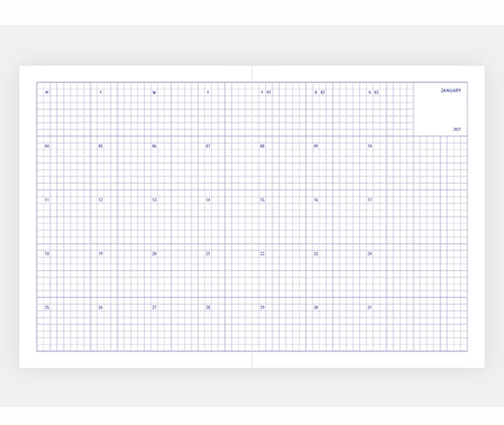Select the date 24 label
The height and width of the screenshot is (425, 504).
[x=370, y=254]
